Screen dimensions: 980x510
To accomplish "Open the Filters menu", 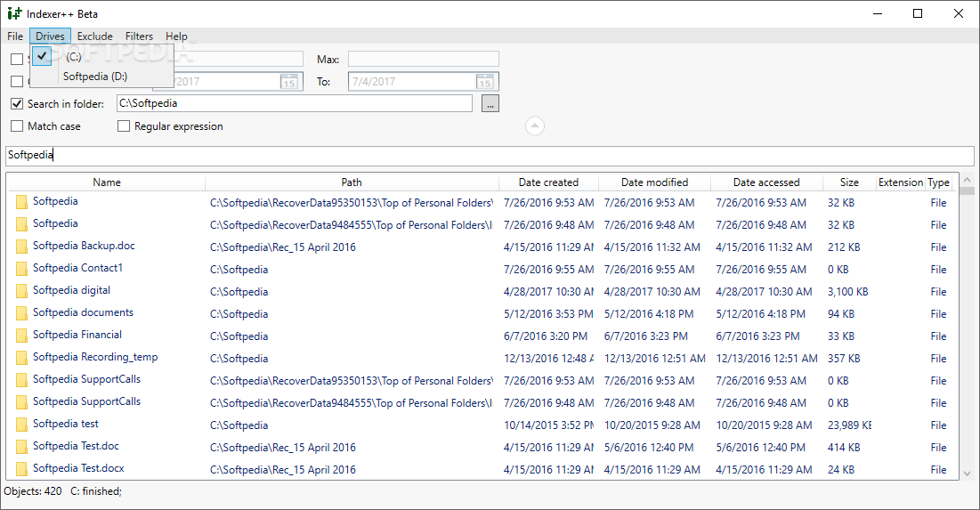I will click(x=139, y=36).
